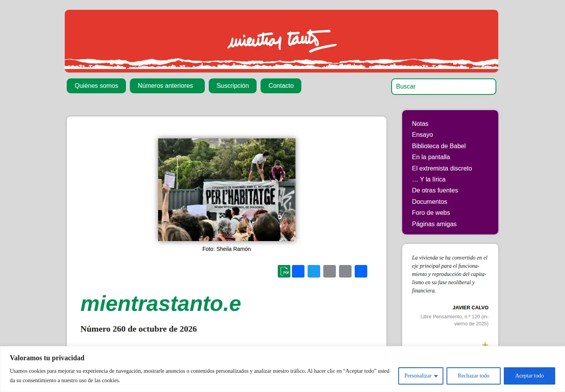This screenshot has width=565, height=392.
Task: Open the Ensayo section
Action: 422,134
